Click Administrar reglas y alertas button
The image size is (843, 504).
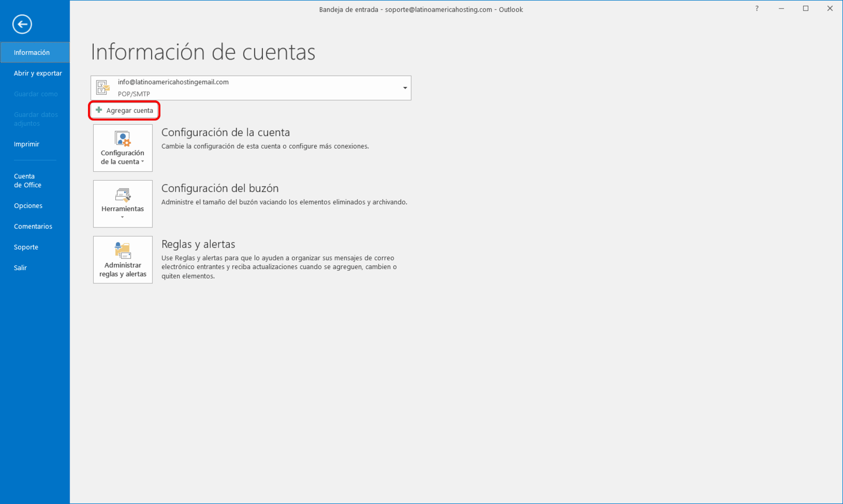[123, 260]
